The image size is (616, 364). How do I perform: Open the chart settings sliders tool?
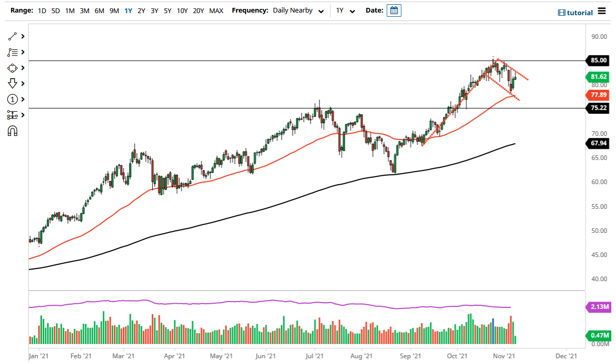point(12,114)
